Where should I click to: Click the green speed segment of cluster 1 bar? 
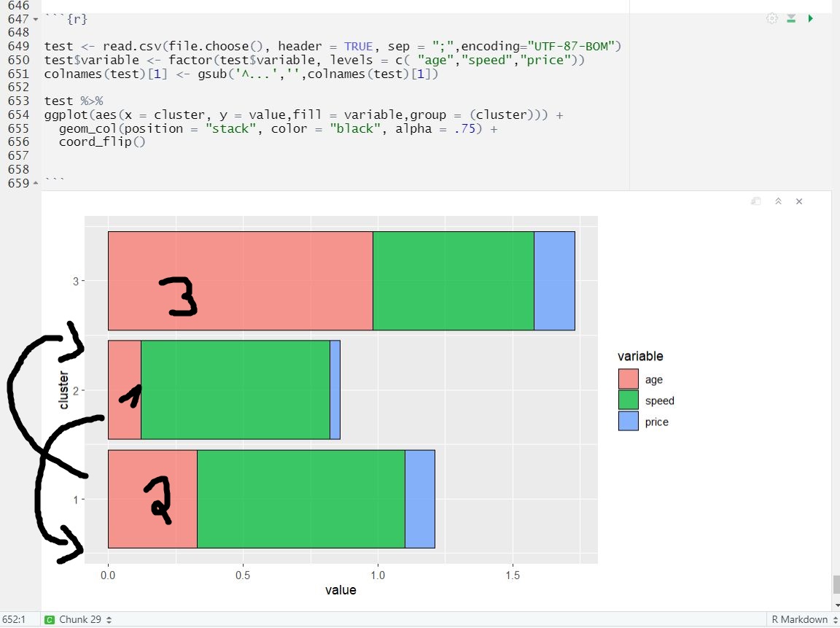(x=301, y=499)
